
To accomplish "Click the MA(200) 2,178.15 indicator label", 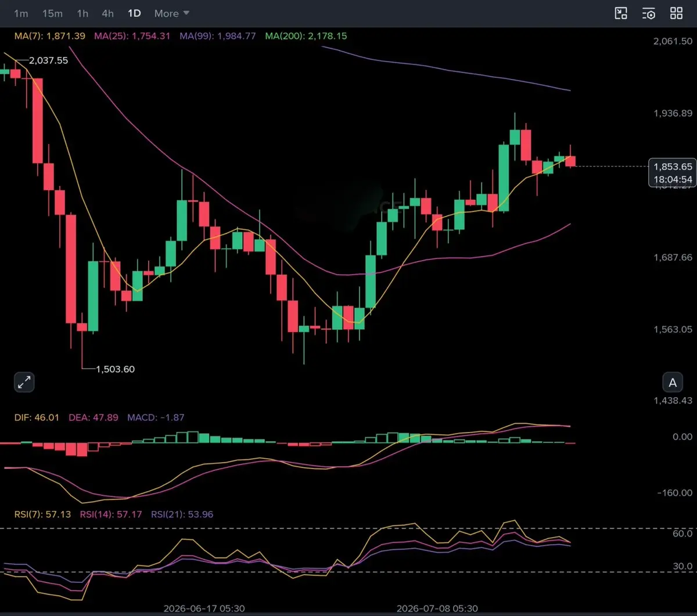I will click(x=306, y=36).
